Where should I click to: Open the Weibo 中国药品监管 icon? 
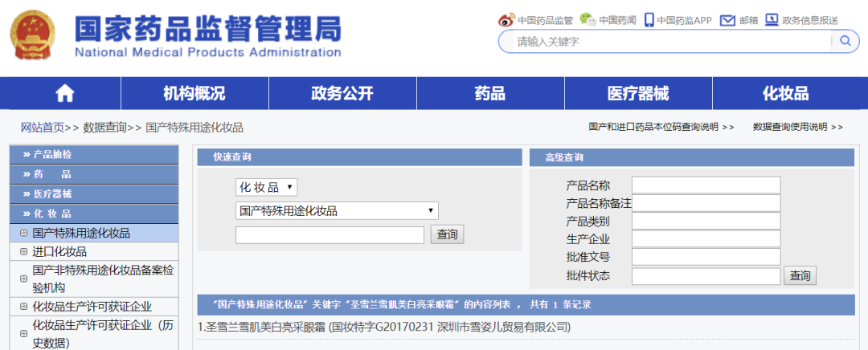tap(506, 20)
